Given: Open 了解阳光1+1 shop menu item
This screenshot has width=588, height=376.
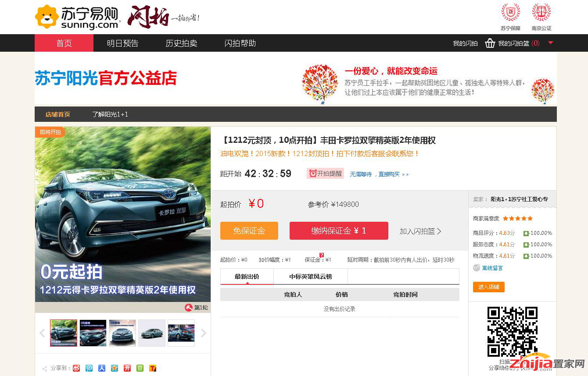Looking at the screenshot, I should click(x=110, y=114).
